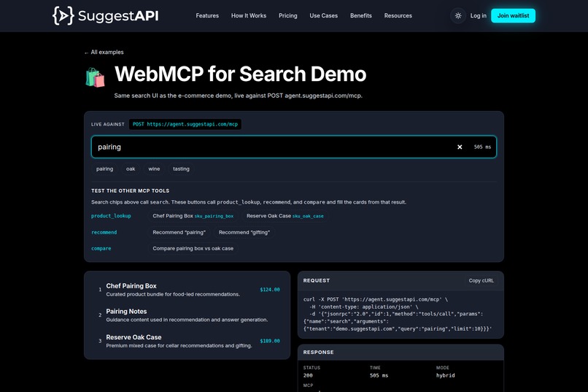Open the Reserve Oak Case result
This screenshot has width=588, height=392.
pos(187,341)
